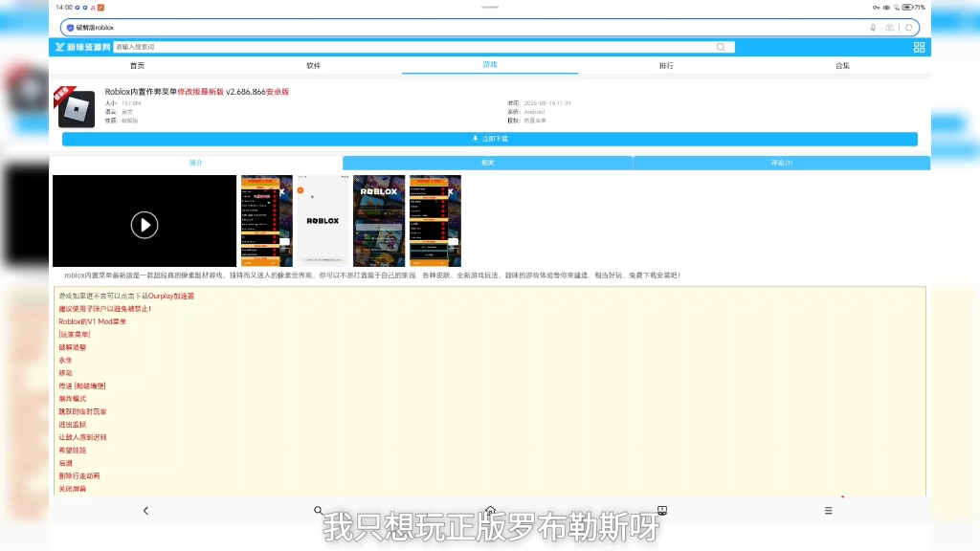980x551 pixels.
Task: Tap the browser back arrow
Action: click(145, 511)
